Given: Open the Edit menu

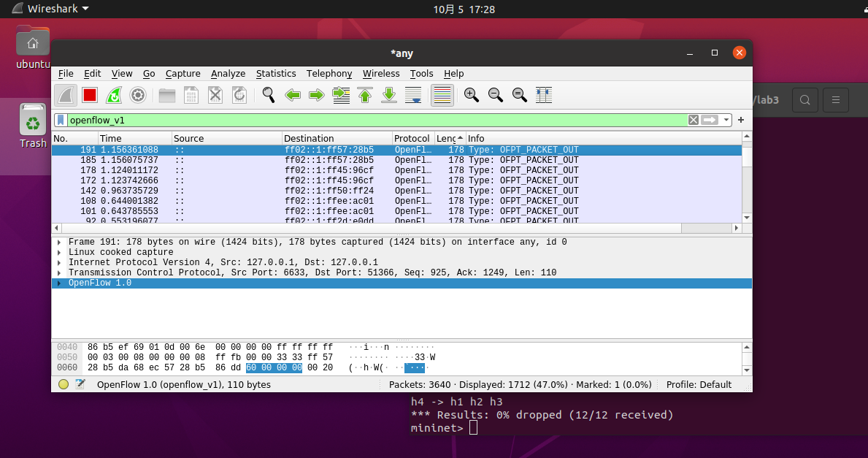Looking at the screenshot, I should (92, 74).
